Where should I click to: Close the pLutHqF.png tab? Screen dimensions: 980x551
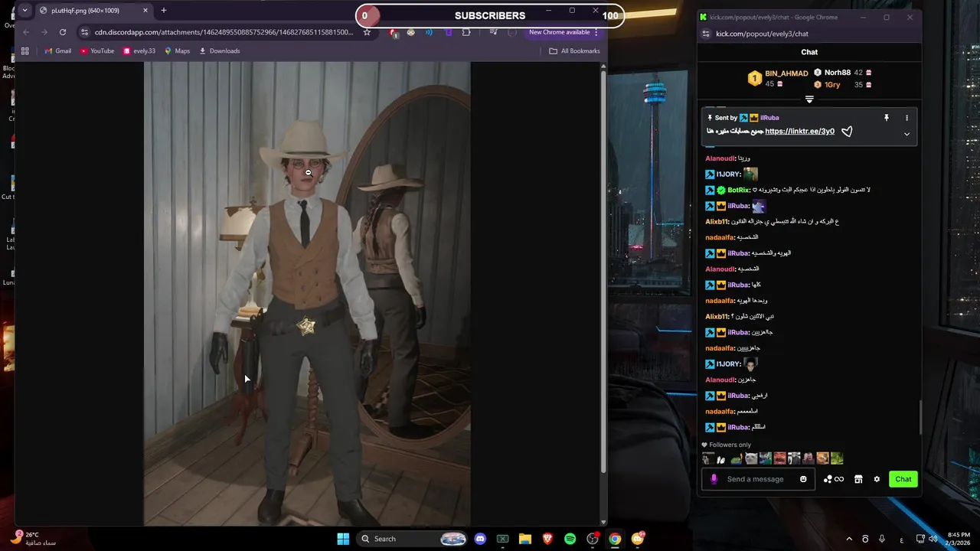[x=145, y=11]
